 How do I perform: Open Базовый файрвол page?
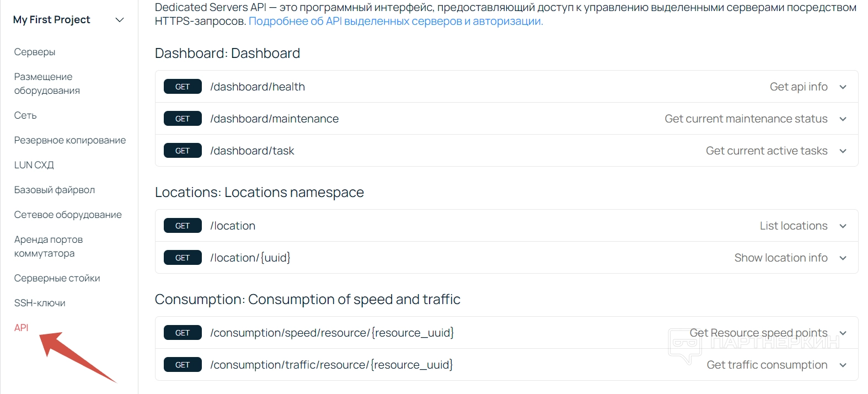point(55,190)
